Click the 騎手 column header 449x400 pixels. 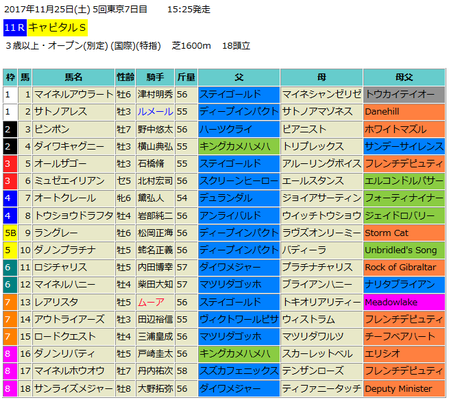tap(155, 77)
